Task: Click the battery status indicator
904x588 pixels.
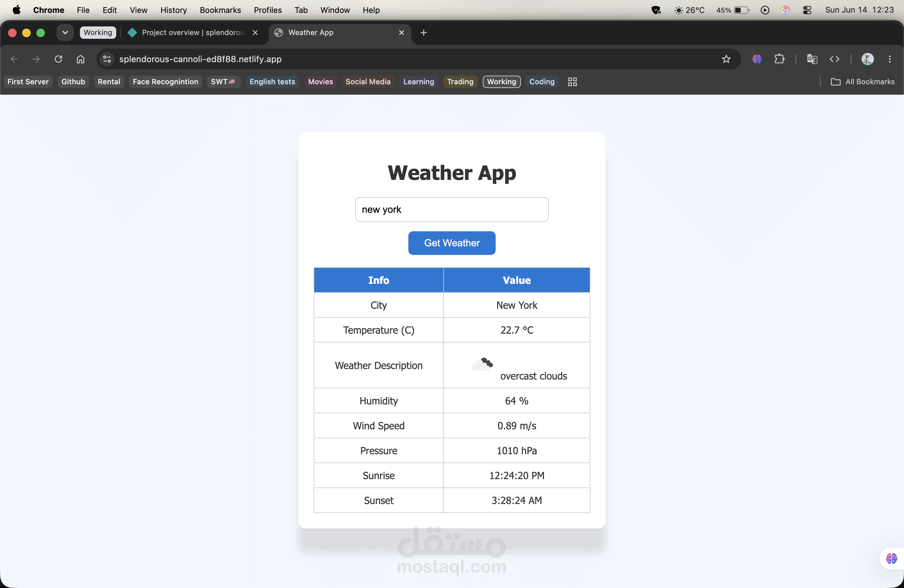Action: coord(733,10)
